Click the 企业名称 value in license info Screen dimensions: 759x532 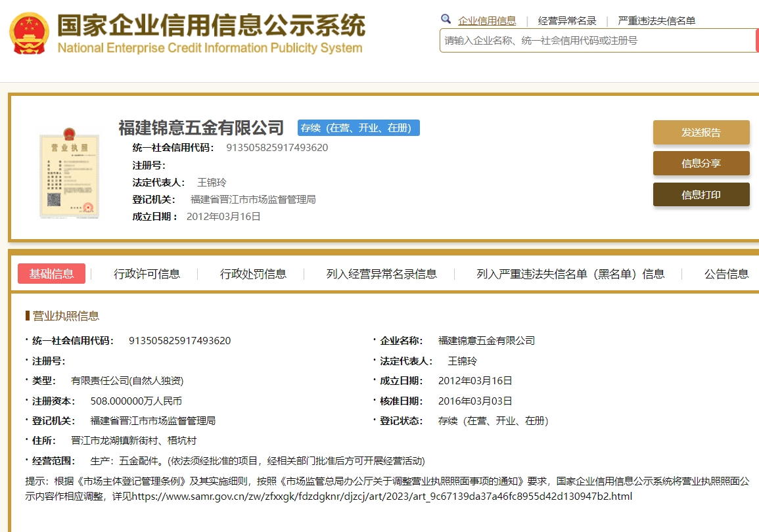tap(486, 340)
